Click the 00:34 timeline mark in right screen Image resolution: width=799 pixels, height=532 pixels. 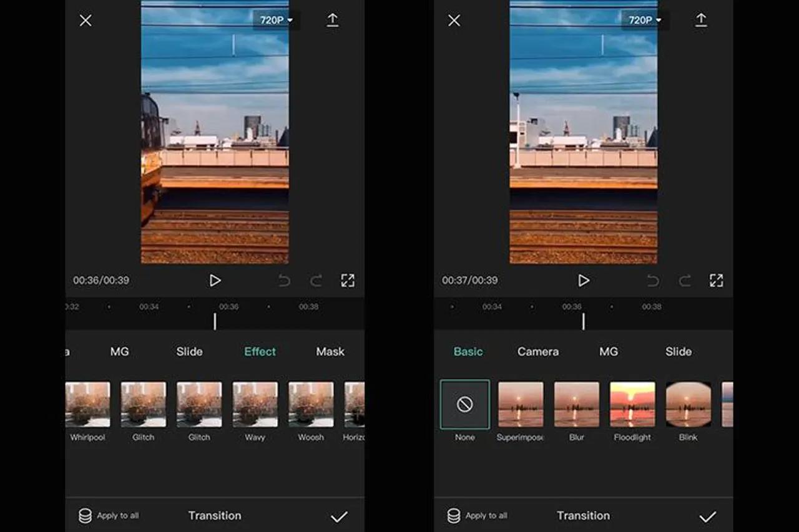tap(492, 307)
